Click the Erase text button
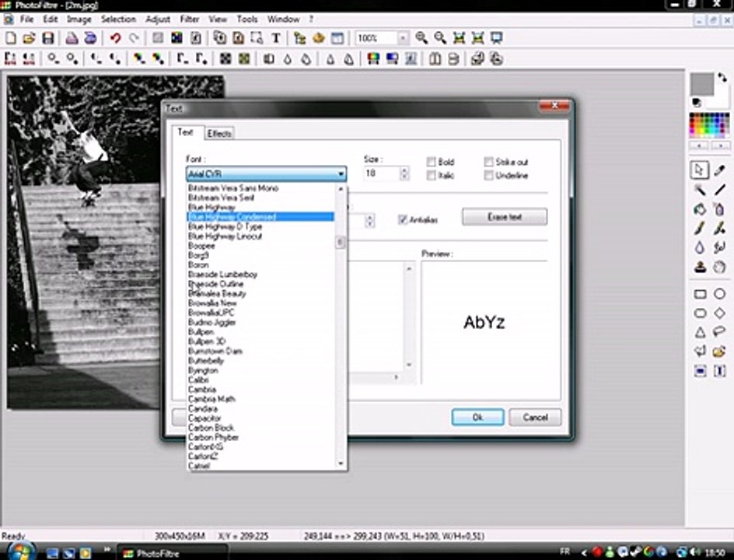734x560 pixels. coord(505,217)
